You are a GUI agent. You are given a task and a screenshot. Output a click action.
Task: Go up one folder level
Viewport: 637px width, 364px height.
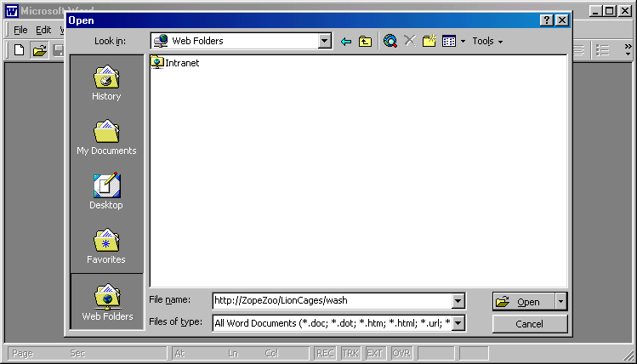coord(365,41)
